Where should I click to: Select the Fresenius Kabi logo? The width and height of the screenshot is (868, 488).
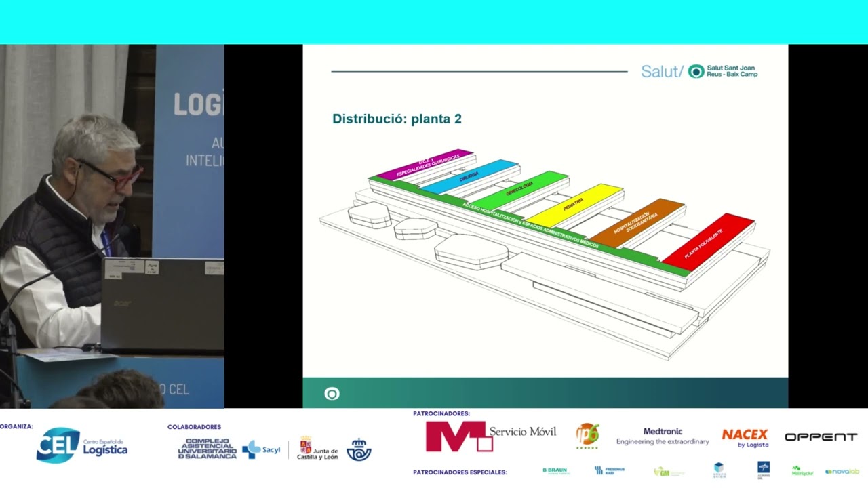(610, 470)
